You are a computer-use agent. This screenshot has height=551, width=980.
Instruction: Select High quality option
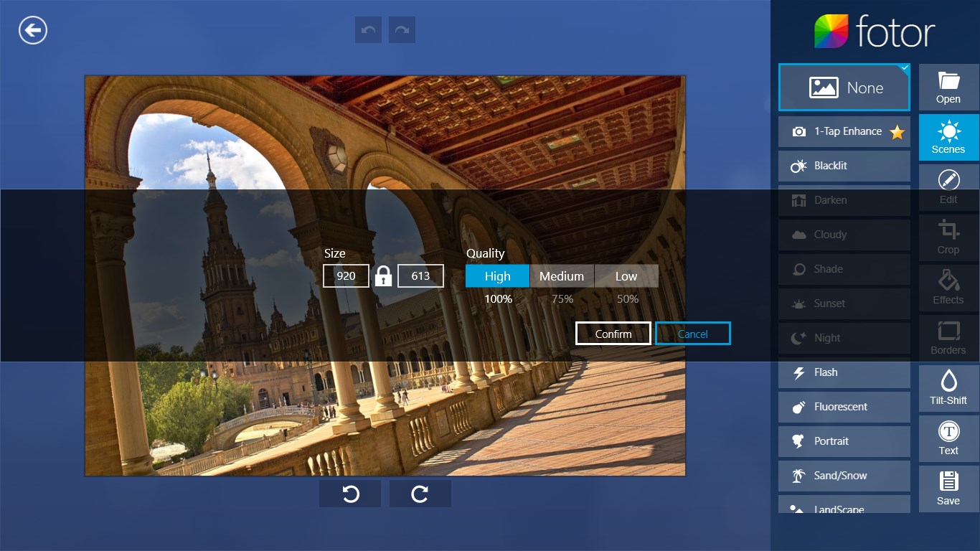point(497,276)
